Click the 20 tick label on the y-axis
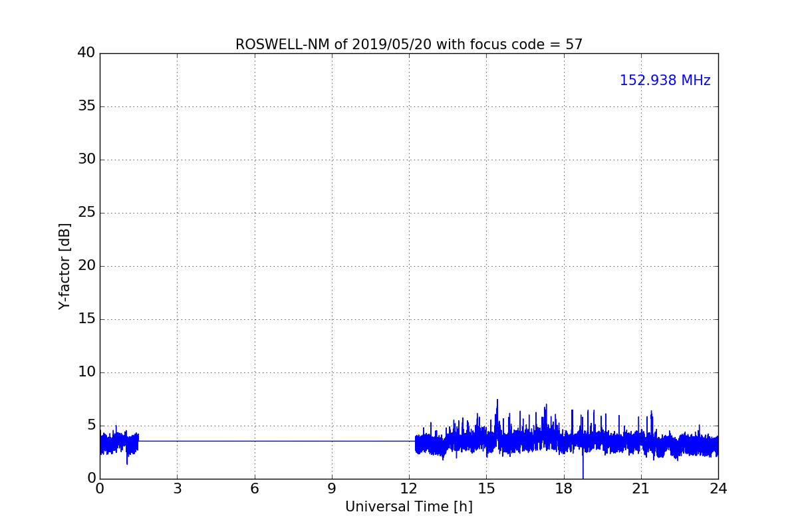 click(x=86, y=266)
